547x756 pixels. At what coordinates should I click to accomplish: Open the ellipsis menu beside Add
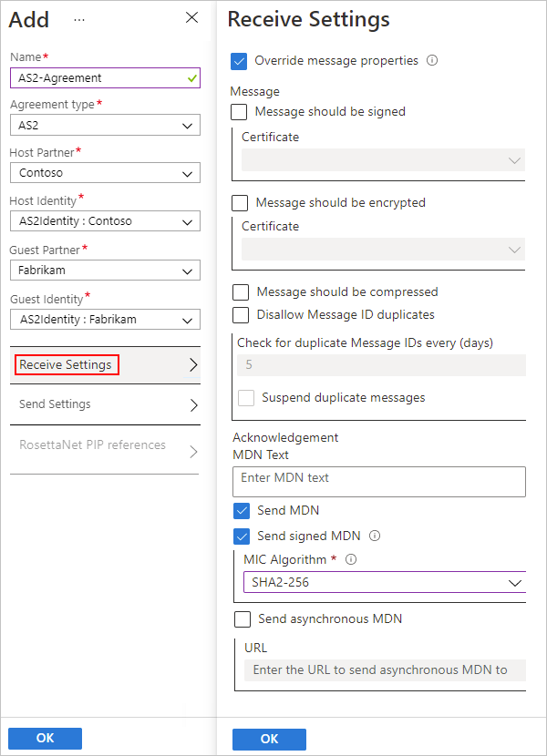pos(78,20)
